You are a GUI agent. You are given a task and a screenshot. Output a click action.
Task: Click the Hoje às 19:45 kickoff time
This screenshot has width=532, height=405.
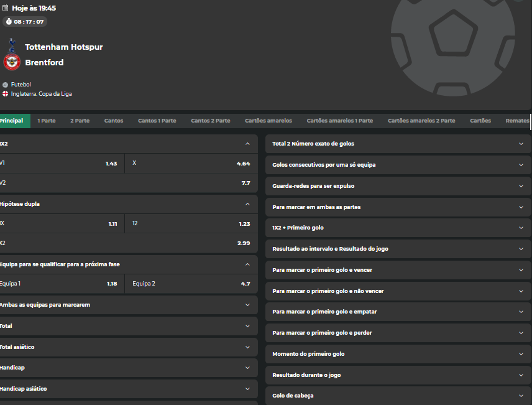coord(34,8)
